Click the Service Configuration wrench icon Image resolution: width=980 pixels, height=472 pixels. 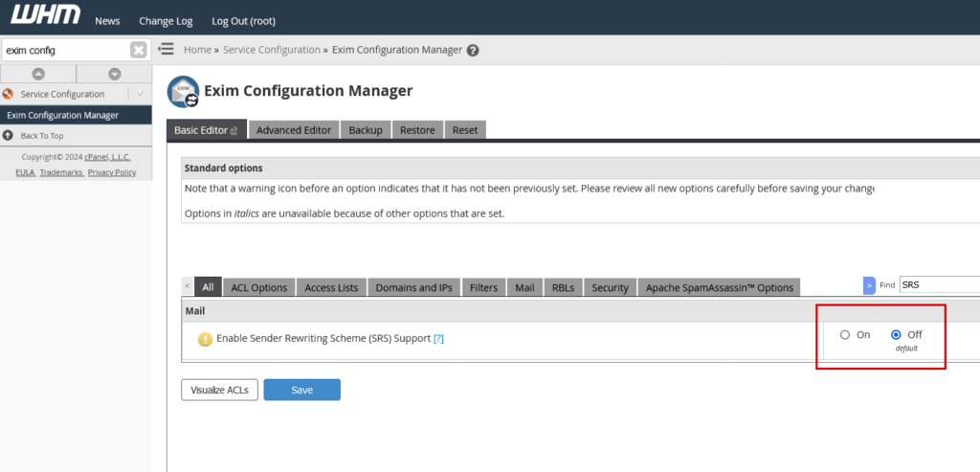9,94
